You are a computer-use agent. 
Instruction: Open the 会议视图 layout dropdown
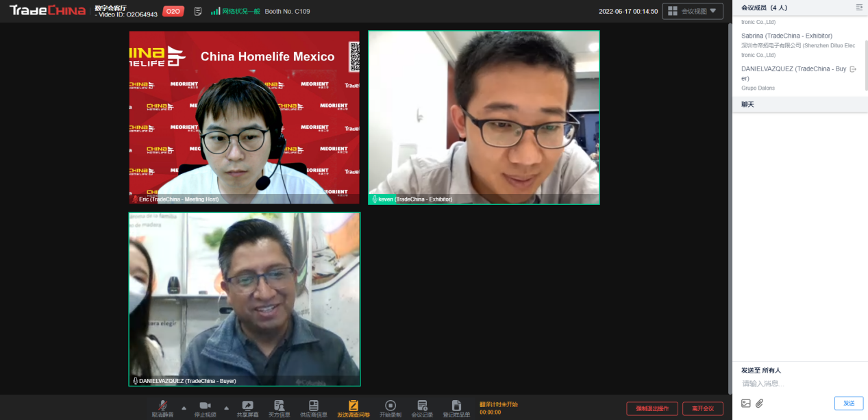pos(693,11)
